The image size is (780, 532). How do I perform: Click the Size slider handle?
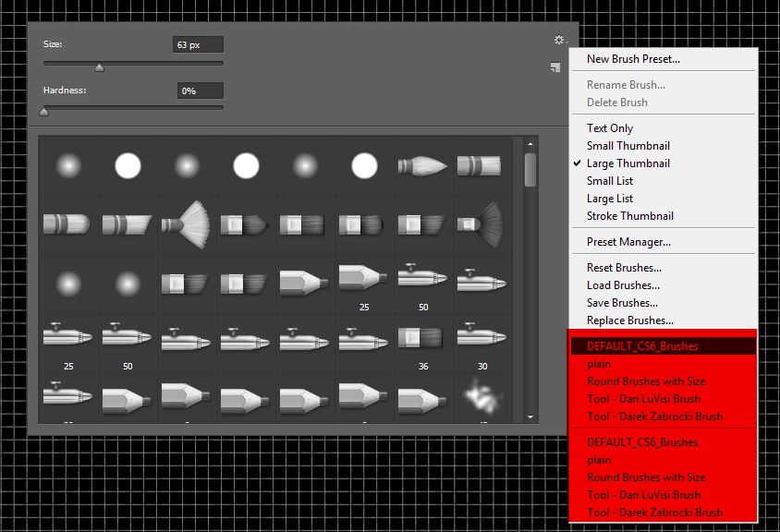click(100, 67)
